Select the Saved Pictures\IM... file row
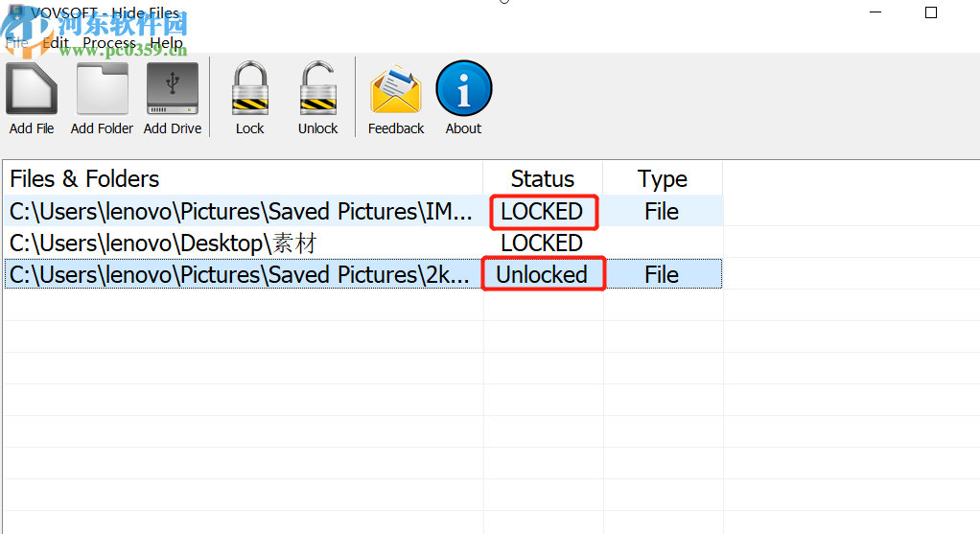This screenshot has width=980, height=534. pyautogui.click(x=241, y=212)
